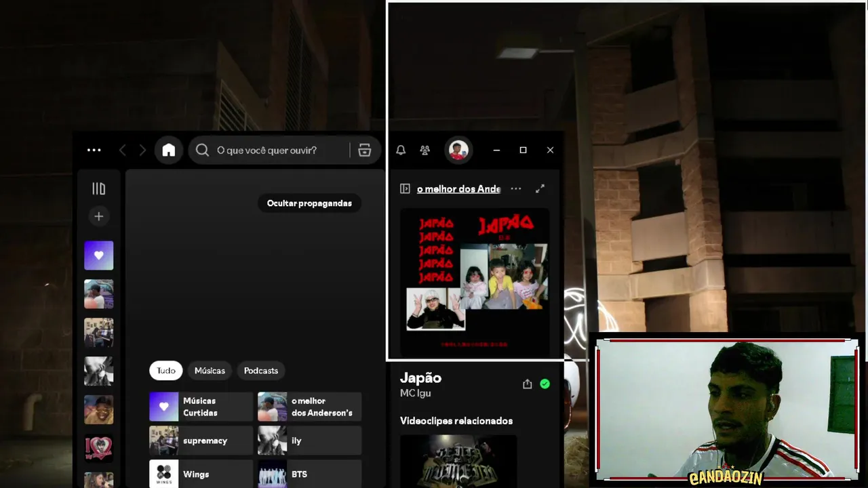Open the Japão song title link
This screenshot has height=488, width=868.
[420, 378]
